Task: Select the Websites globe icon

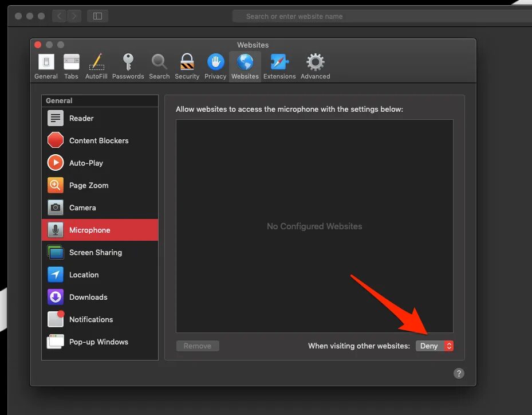Action: [x=245, y=62]
